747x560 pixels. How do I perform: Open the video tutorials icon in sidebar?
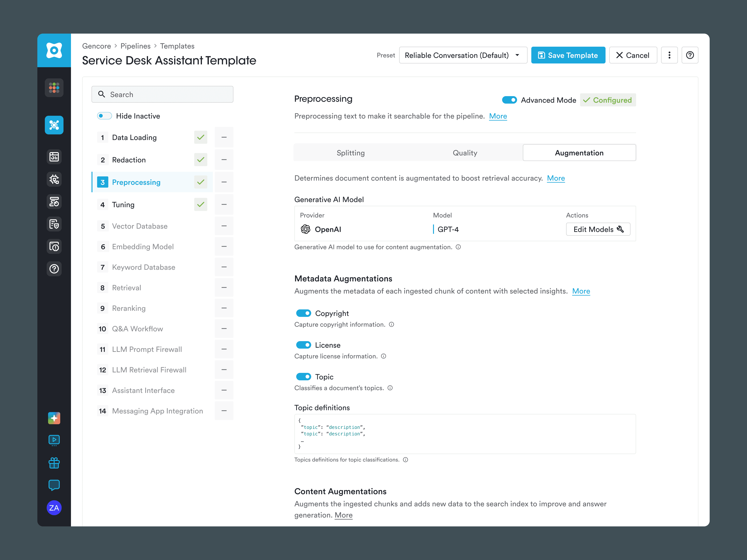point(54,440)
